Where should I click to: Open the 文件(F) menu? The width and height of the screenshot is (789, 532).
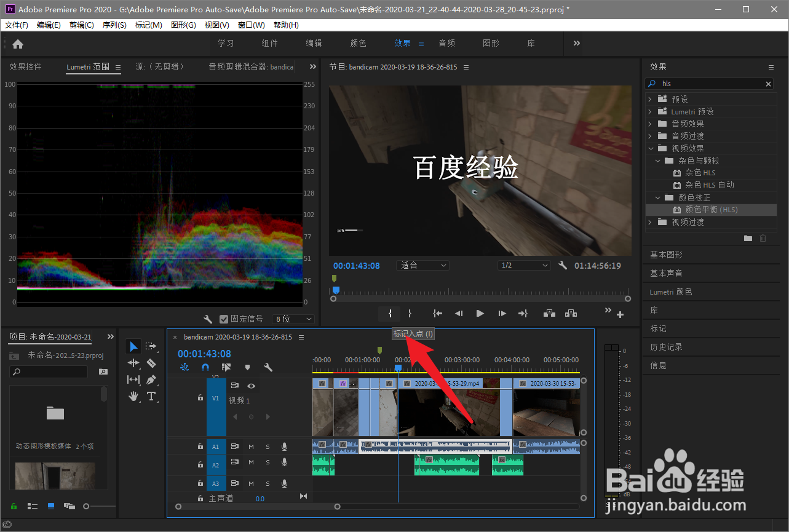click(17, 25)
